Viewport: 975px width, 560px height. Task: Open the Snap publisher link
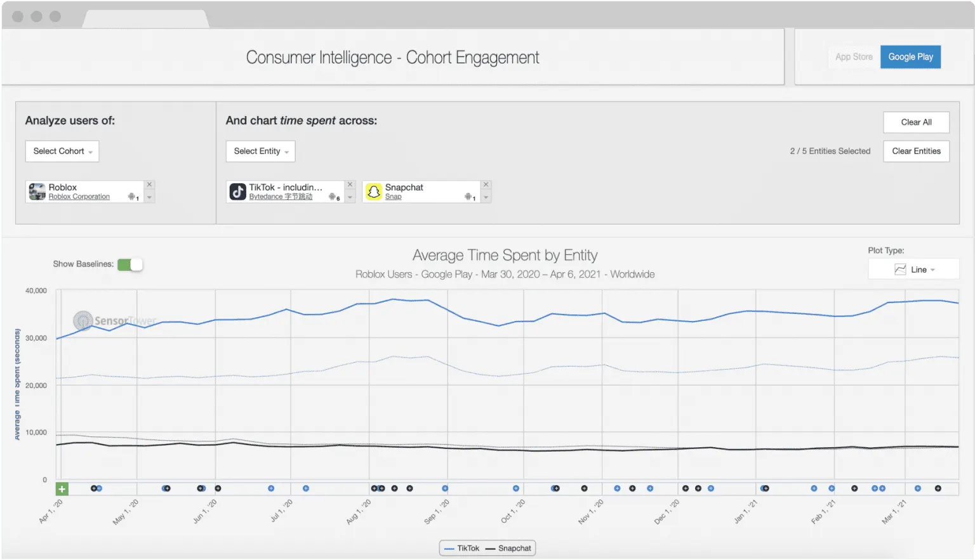(x=394, y=197)
